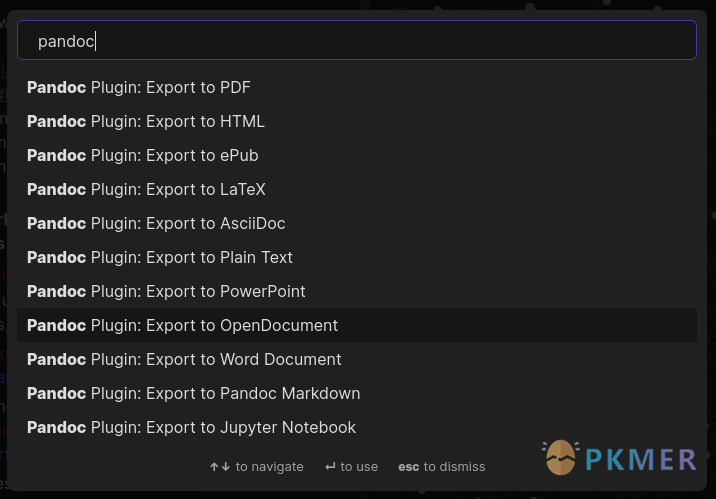The image size is (716, 499).
Task: Pick the Export to AsciiDoc option
Action: (x=156, y=224)
